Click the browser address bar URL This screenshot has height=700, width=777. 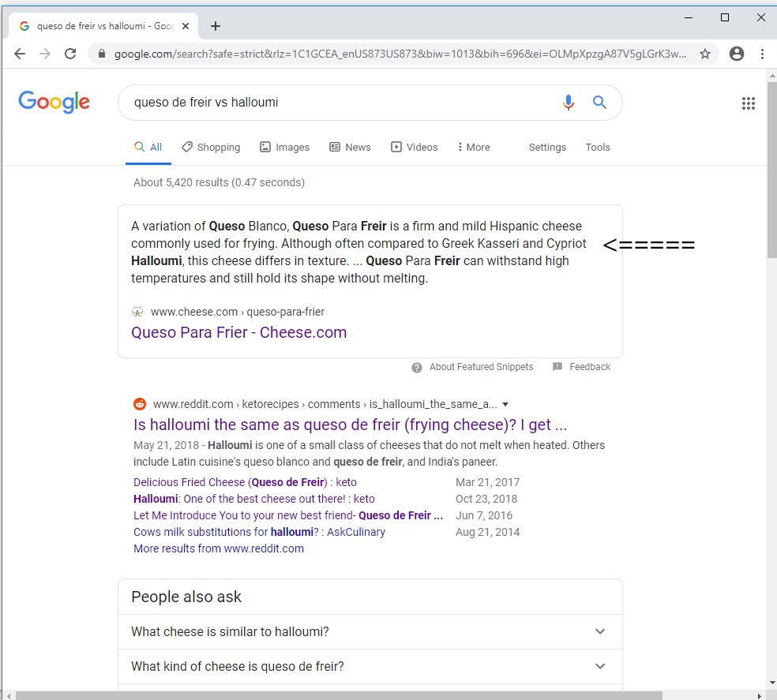400,54
